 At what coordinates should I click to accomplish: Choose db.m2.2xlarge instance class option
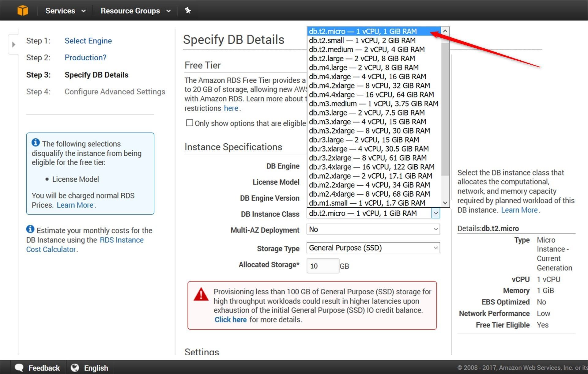pyautogui.click(x=374, y=185)
